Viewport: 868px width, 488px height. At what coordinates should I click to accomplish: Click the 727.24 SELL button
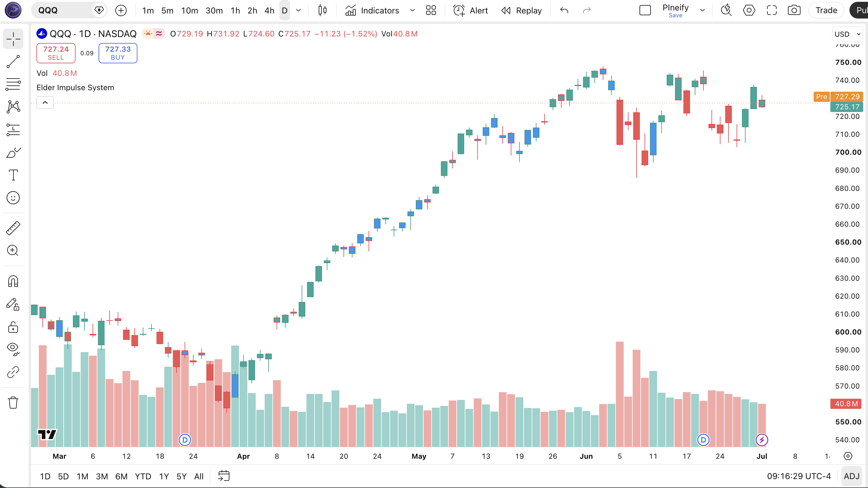click(56, 53)
